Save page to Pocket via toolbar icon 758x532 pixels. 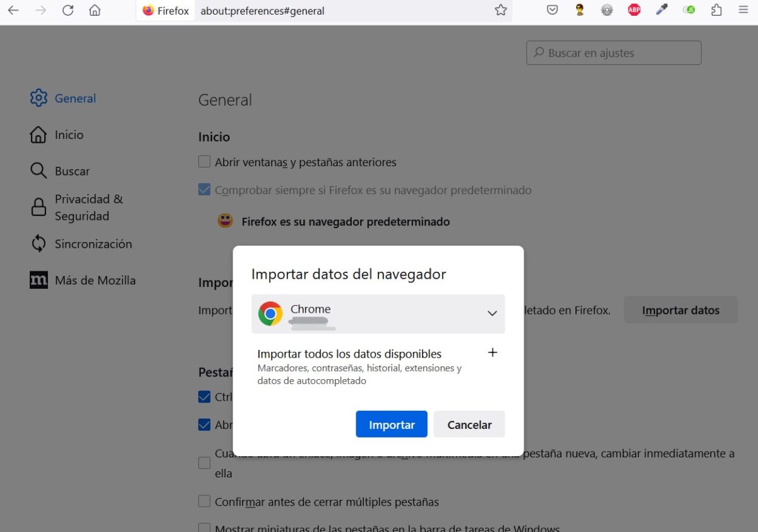pos(551,10)
